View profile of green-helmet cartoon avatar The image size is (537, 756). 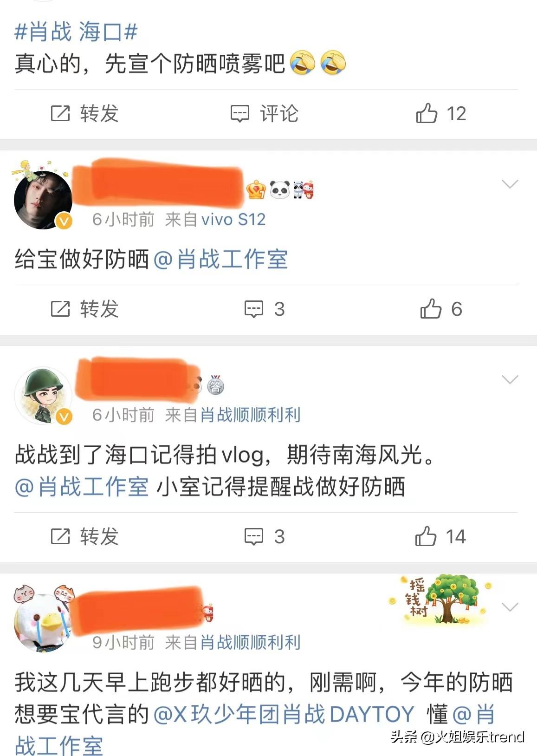coord(43,396)
